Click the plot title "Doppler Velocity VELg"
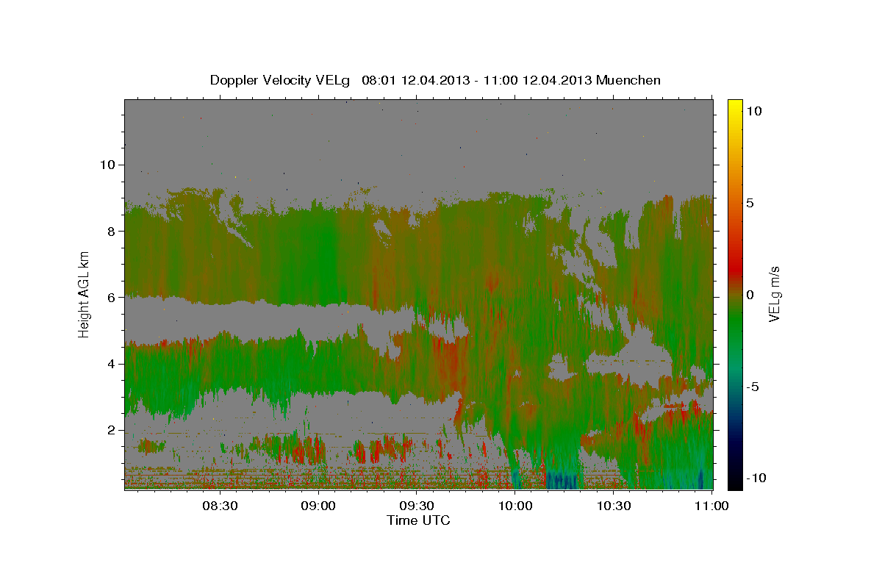 281,80
